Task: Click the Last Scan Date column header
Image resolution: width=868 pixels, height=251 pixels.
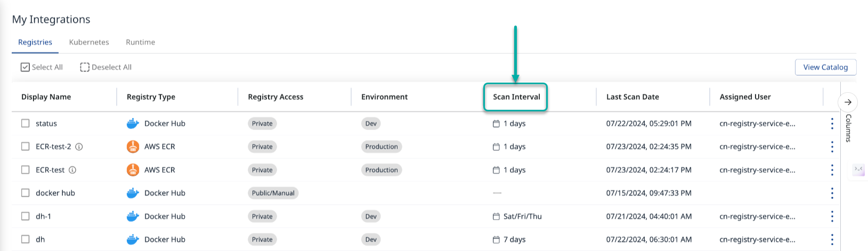Action: tap(632, 97)
